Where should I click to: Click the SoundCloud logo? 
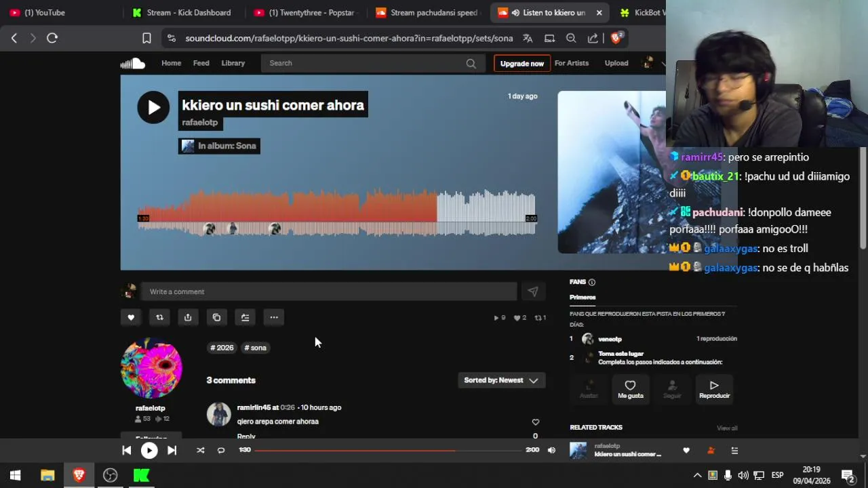[133, 63]
